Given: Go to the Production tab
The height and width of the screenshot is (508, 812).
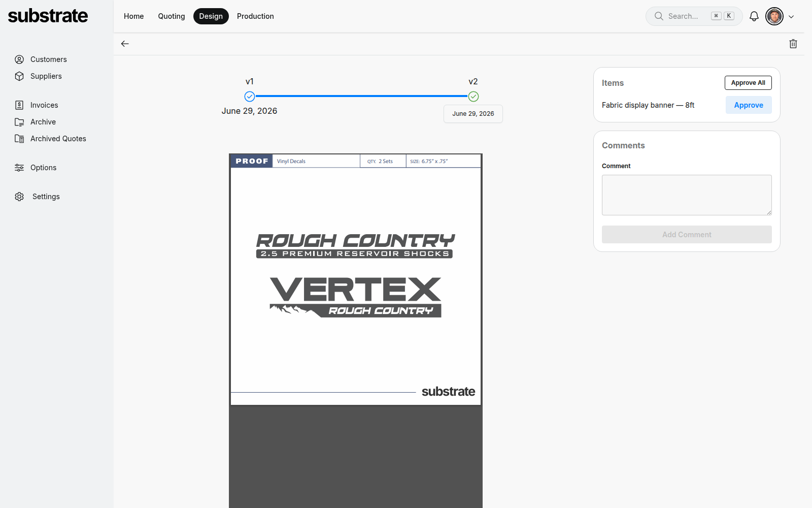Looking at the screenshot, I should tap(255, 16).
